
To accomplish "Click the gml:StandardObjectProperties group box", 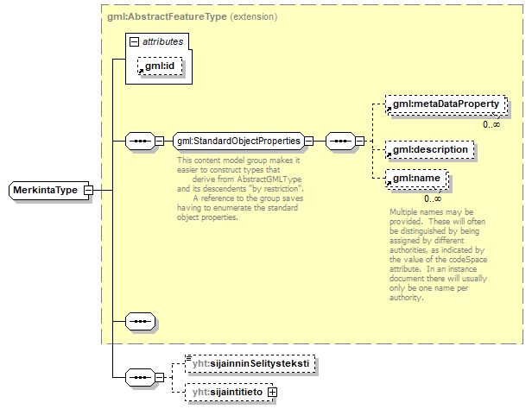I will coord(238,141).
